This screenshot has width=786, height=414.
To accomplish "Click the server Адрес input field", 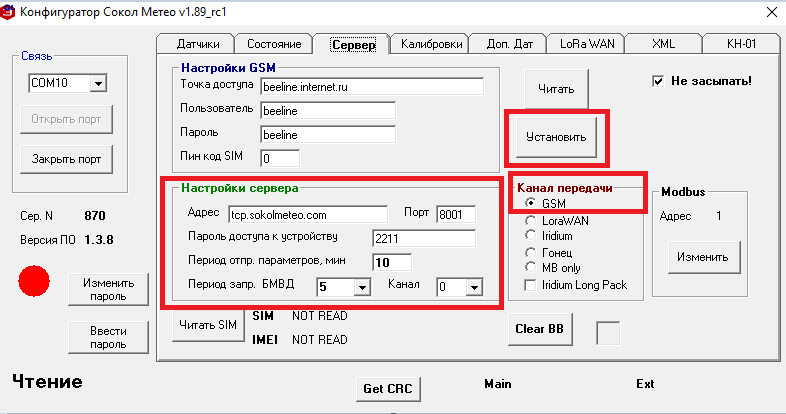I will tap(308, 215).
